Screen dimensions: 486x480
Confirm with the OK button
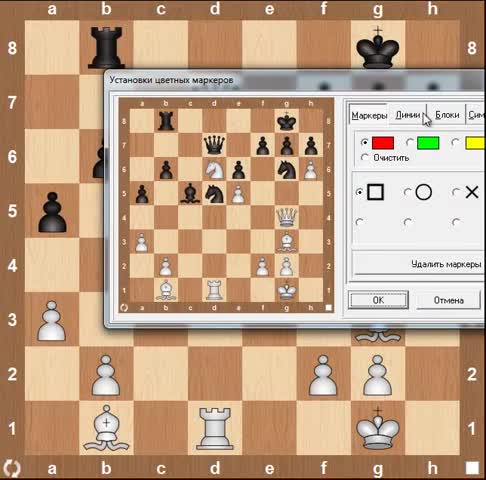378,300
